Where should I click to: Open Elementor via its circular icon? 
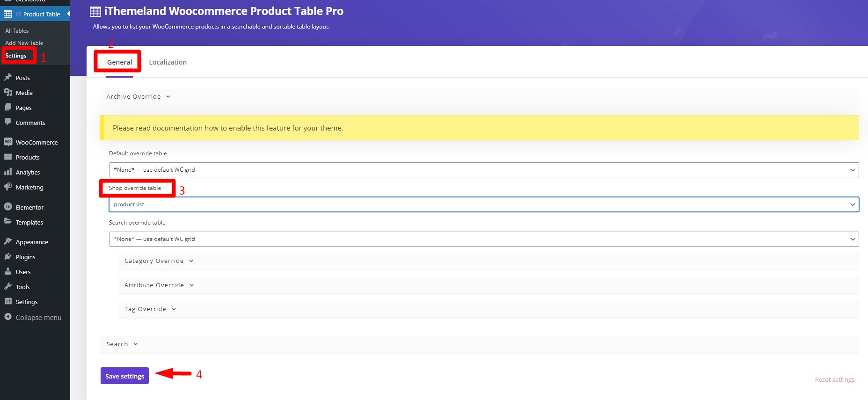click(x=8, y=207)
